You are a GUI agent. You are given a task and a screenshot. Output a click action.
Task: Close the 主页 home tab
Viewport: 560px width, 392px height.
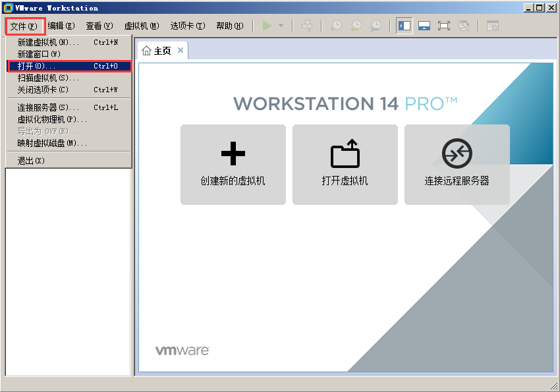(x=181, y=51)
